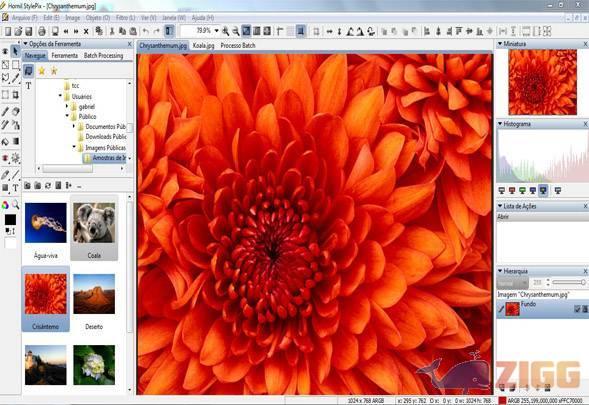This screenshot has height=405, width=589.
Task: Select the pencil line tool in toolbox
Action: click(x=15, y=174)
